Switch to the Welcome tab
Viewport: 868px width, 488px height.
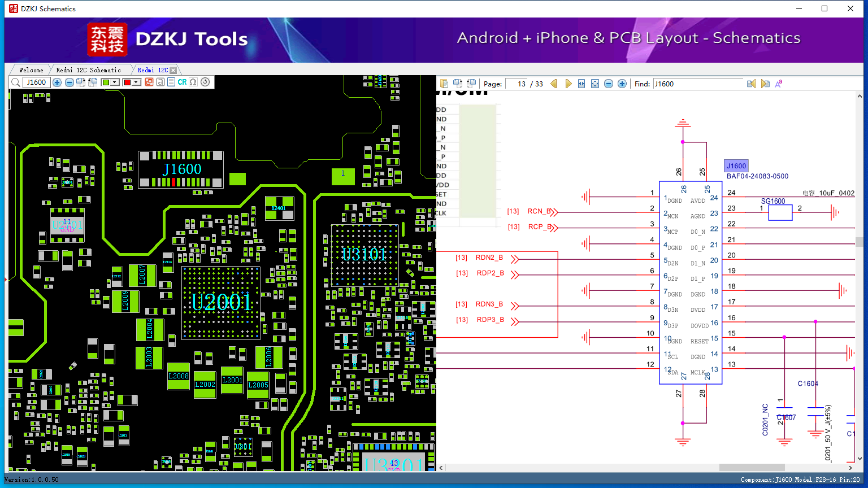[31, 70]
